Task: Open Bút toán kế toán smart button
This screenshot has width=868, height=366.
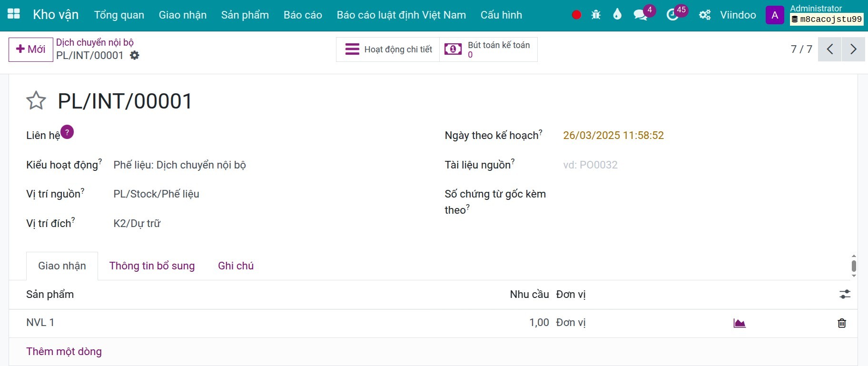Action: [488, 49]
